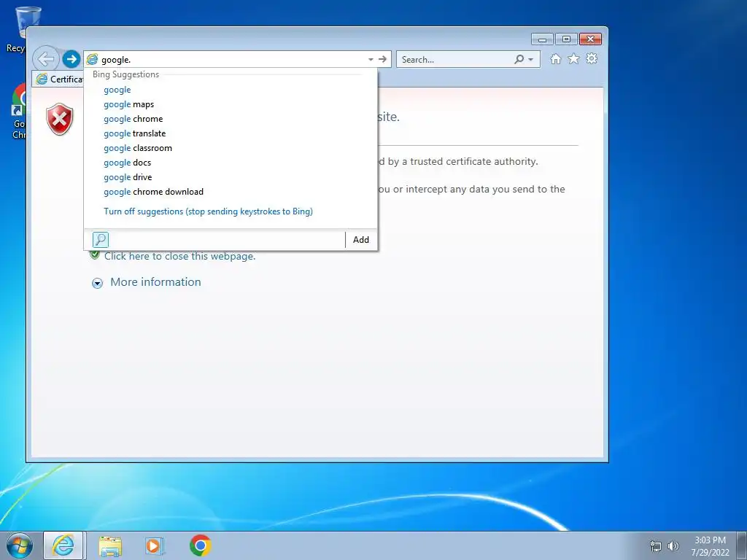Open the search provider dropdown arrow

[531, 60]
